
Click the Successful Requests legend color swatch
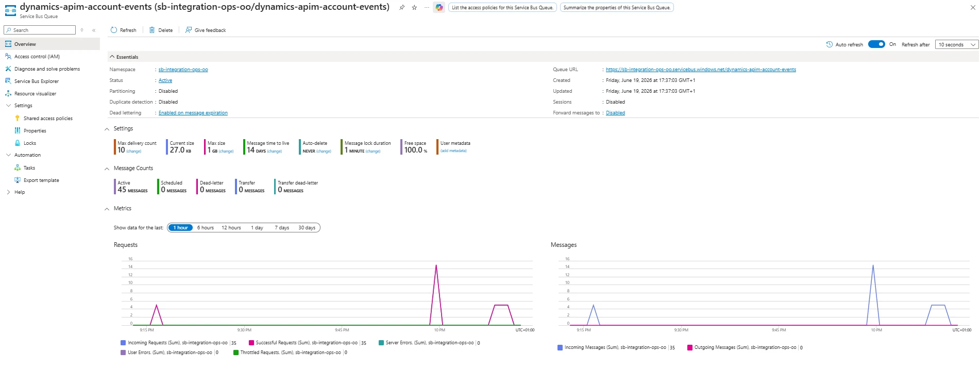[x=251, y=343]
